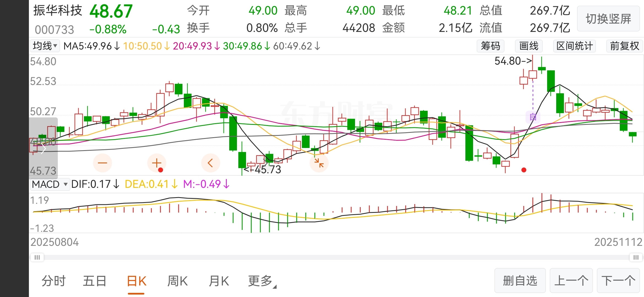The height and width of the screenshot is (297, 644).
Task: Open the 区间统计 range statistics tool
Action: coord(574,46)
